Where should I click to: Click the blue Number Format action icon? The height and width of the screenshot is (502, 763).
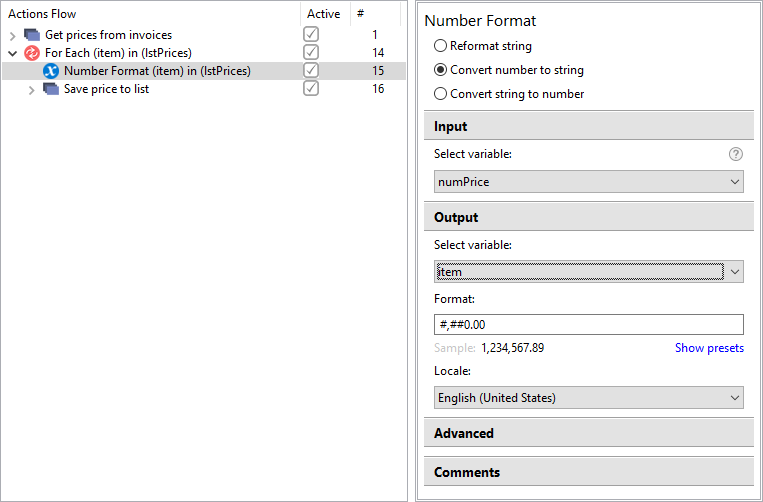tap(51, 71)
